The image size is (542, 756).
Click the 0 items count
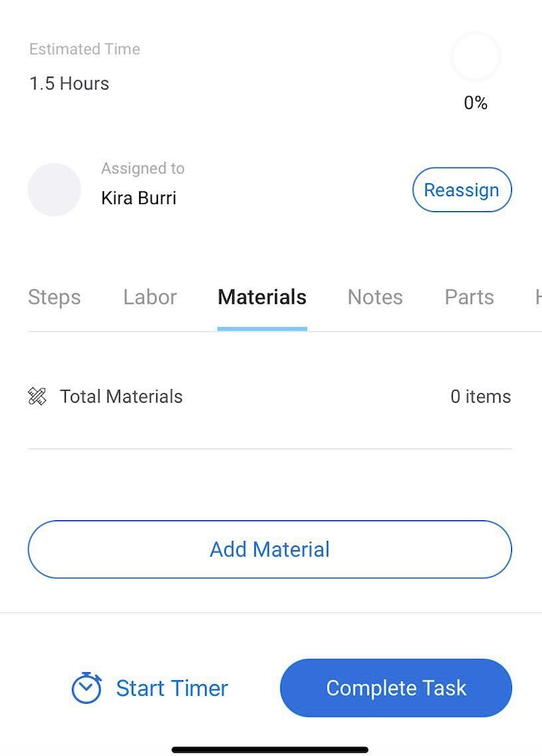coord(480,397)
